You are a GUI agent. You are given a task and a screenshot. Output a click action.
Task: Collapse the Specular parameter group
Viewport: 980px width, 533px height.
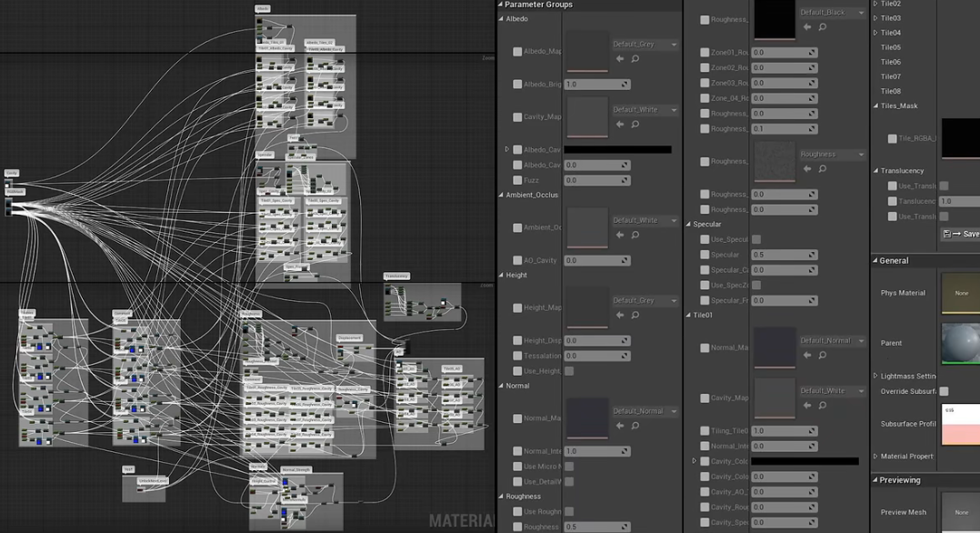point(689,224)
